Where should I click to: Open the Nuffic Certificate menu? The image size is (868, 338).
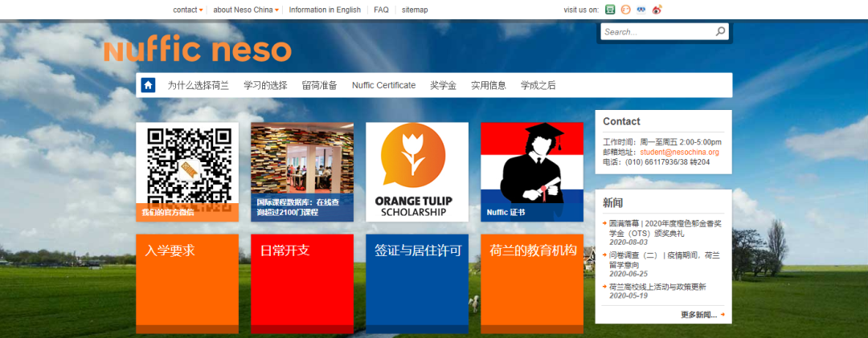[x=383, y=85]
